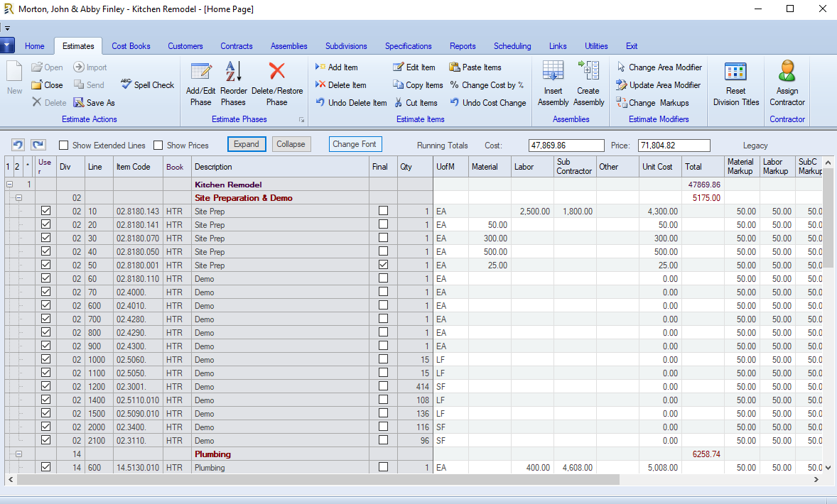Click Delete/Restore Phase
This screenshot has width=837, height=504.
coord(277,84)
